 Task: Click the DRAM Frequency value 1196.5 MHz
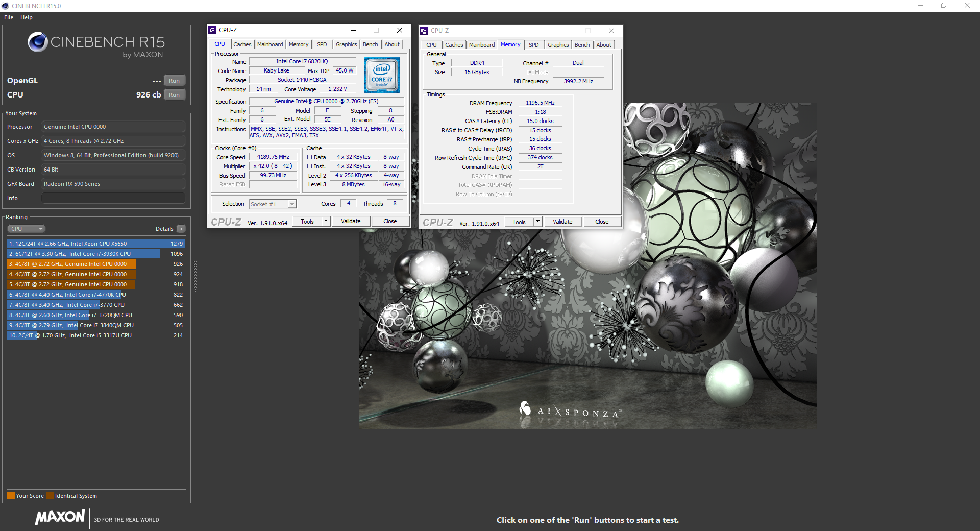(x=540, y=103)
